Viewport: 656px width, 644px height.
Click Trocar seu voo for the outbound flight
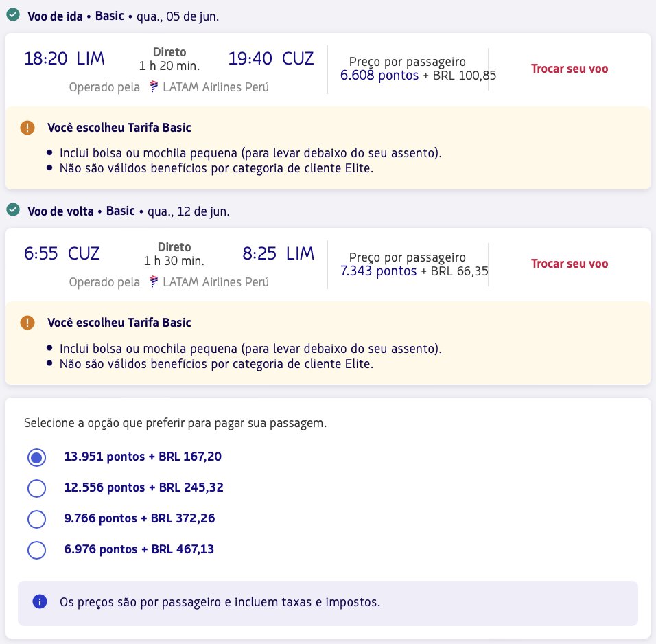pos(570,69)
